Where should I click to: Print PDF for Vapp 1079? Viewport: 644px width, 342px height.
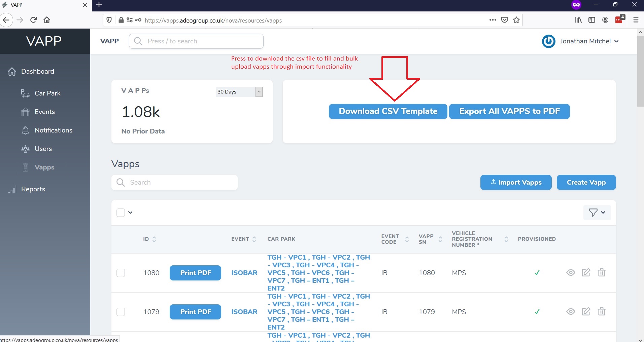(x=195, y=312)
